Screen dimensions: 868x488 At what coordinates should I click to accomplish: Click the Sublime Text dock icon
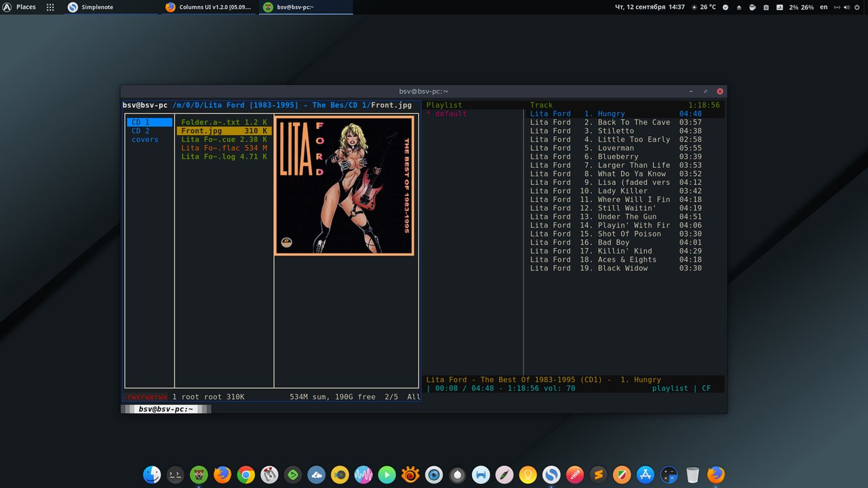pos(597,474)
